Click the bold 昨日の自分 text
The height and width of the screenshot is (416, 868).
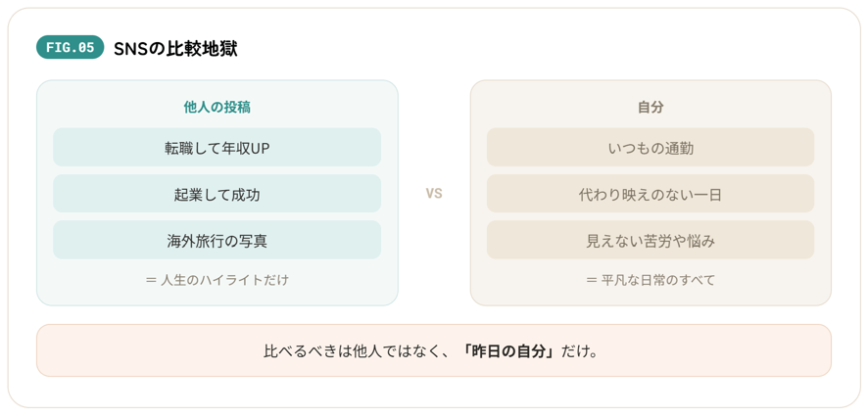pos(508,350)
